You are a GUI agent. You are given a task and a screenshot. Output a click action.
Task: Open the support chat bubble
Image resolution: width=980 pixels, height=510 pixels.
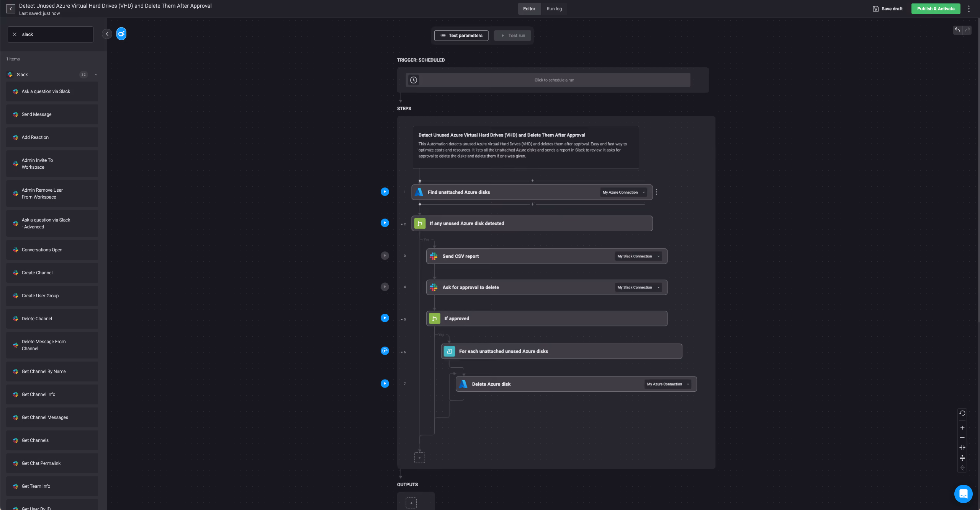coord(964,494)
